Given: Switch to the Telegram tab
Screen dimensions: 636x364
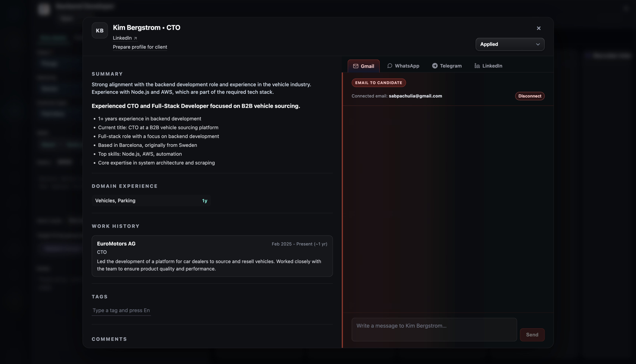Looking at the screenshot, I should click(x=447, y=66).
